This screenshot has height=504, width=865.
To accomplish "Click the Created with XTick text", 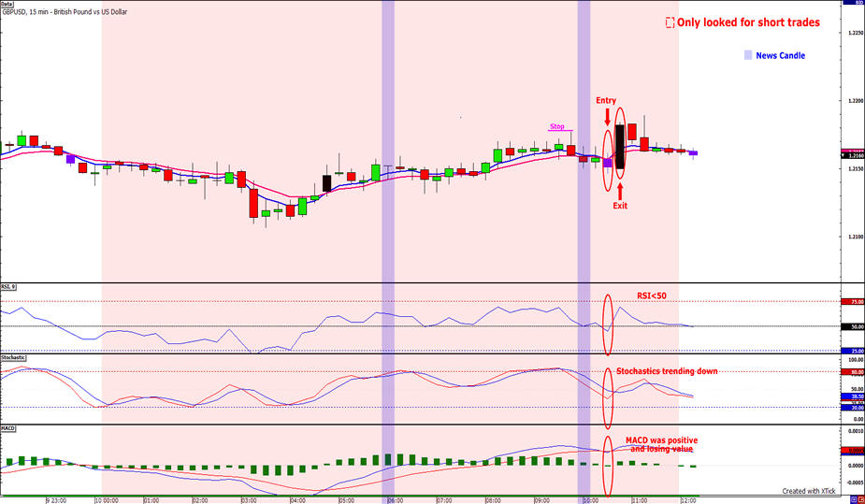I will [x=808, y=491].
